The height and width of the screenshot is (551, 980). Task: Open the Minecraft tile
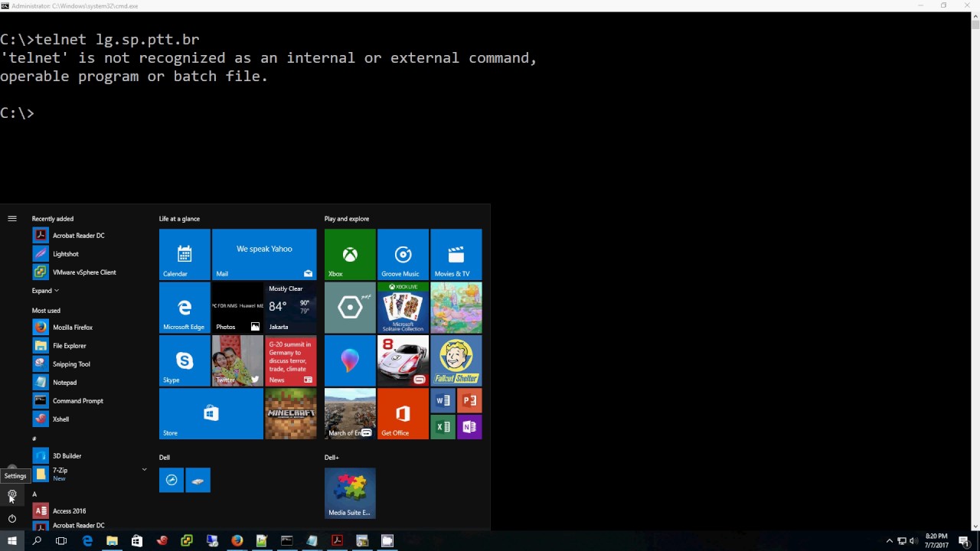(291, 413)
